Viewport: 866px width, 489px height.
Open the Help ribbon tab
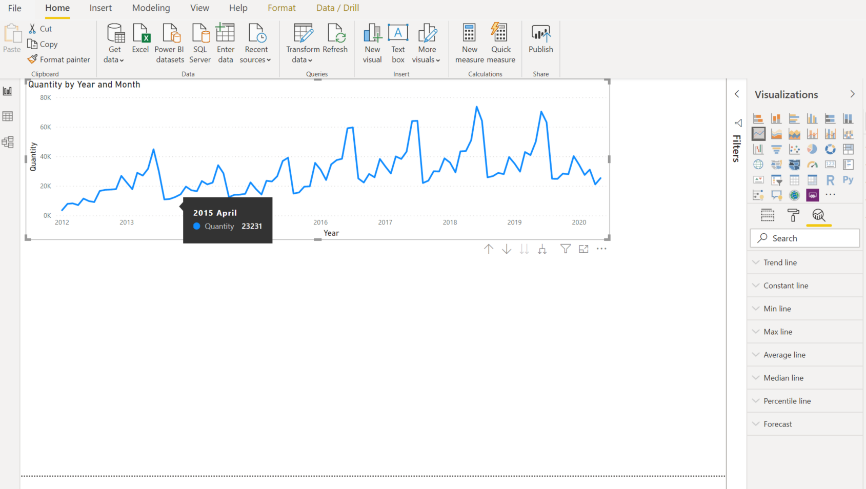(238, 8)
